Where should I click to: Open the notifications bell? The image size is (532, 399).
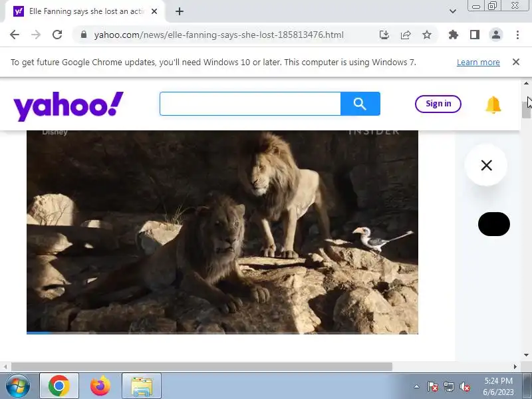point(493,104)
